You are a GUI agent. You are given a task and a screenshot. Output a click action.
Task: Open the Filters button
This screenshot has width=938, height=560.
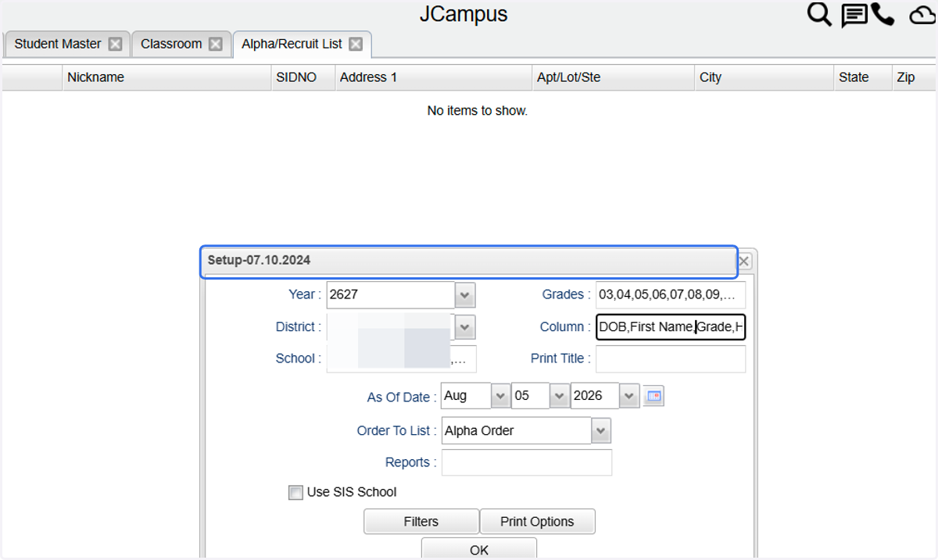pos(421,521)
